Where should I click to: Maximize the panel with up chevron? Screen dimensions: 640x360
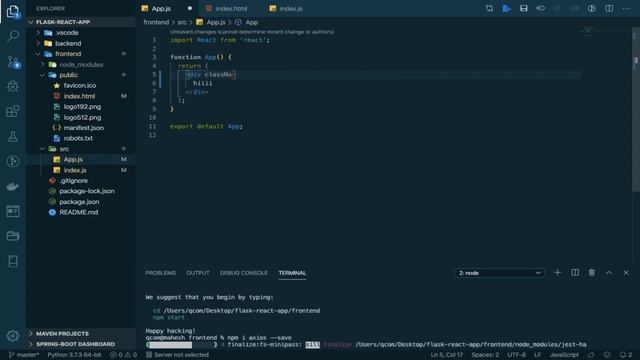tap(609, 273)
